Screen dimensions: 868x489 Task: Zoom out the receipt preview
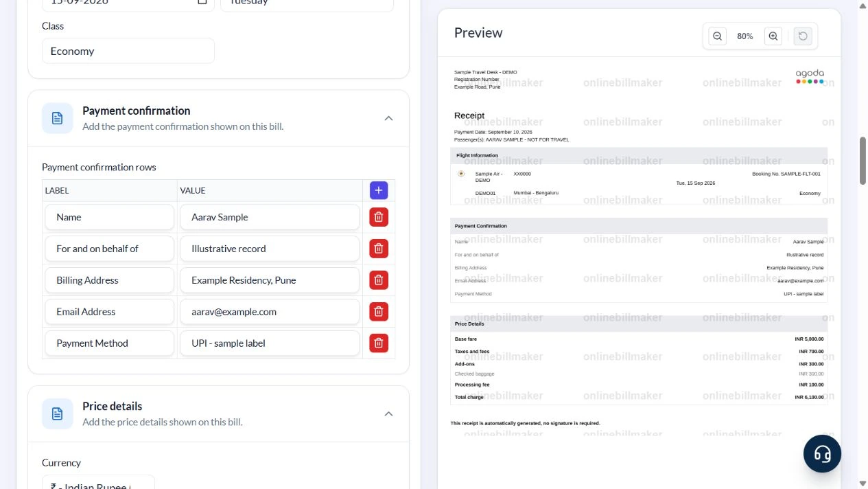717,36
